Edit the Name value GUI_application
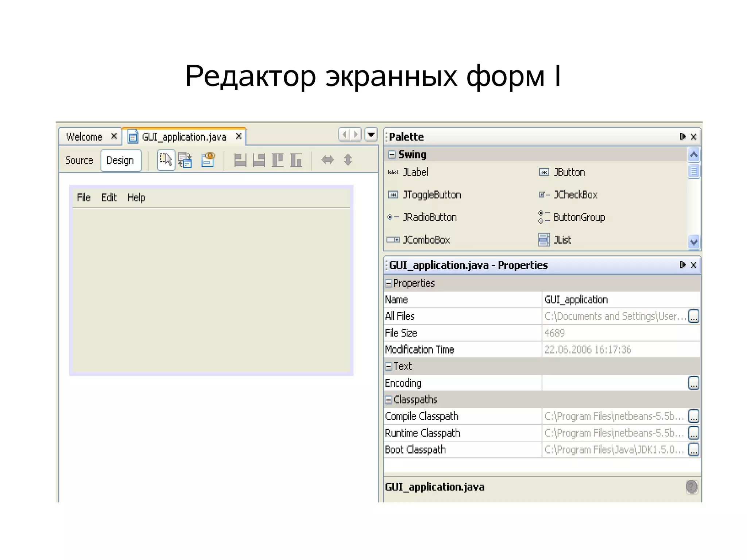 [621, 300]
